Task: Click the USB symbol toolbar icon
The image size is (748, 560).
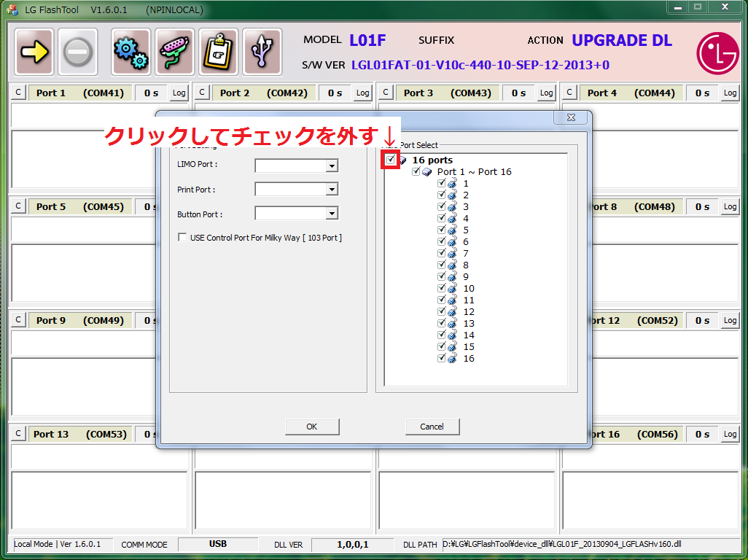Action: [262, 52]
